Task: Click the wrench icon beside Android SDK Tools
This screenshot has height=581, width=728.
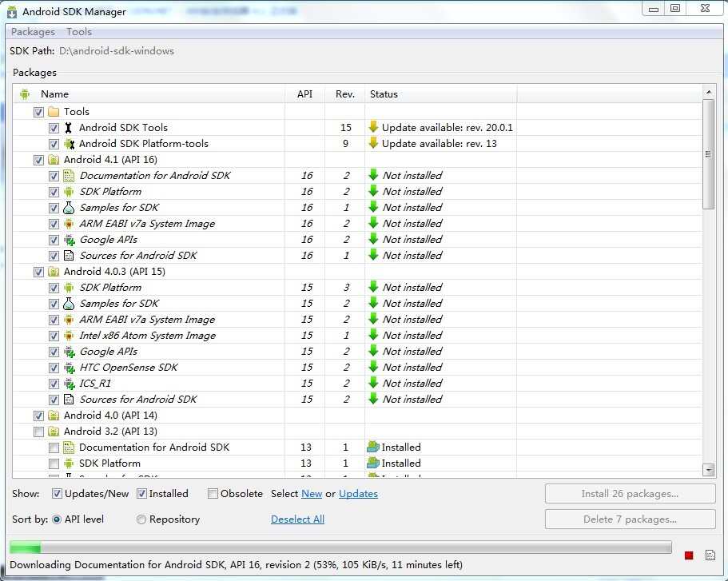Action: (x=68, y=128)
